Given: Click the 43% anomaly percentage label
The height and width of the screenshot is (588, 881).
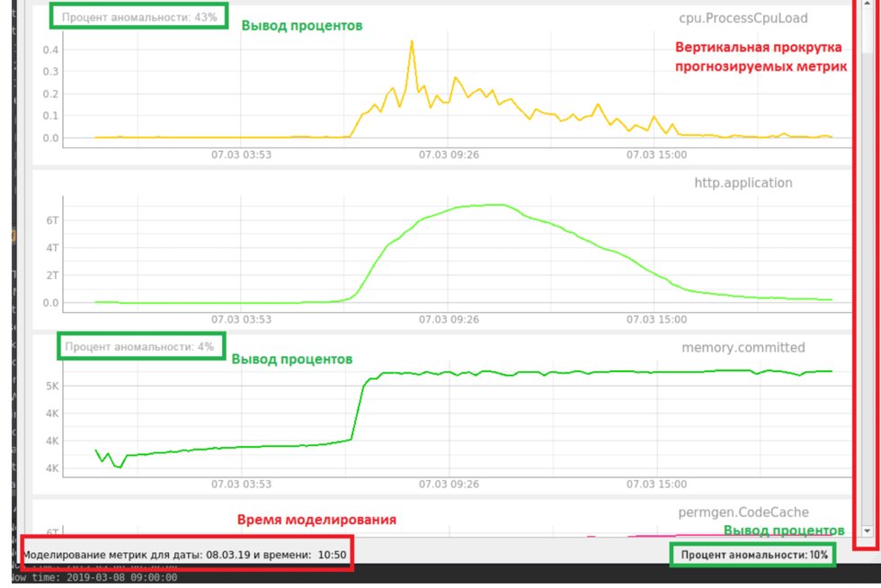Looking at the screenshot, I should (x=139, y=17).
